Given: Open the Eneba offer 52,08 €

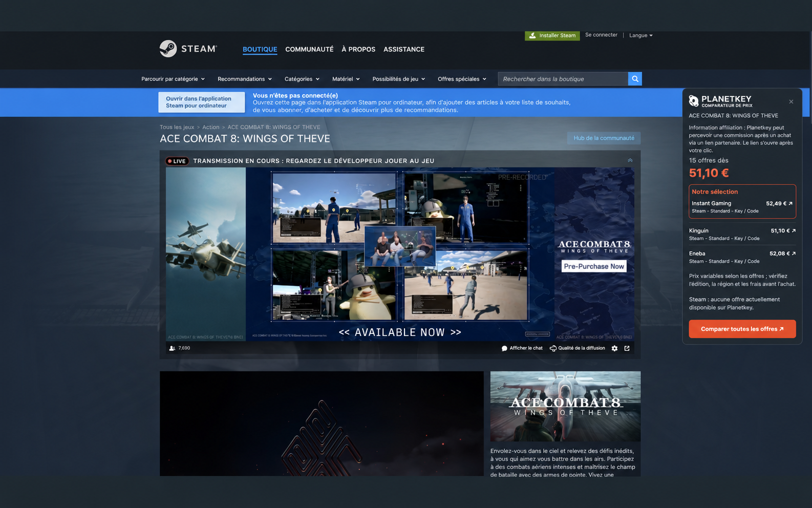Looking at the screenshot, I should coord(742,257).
